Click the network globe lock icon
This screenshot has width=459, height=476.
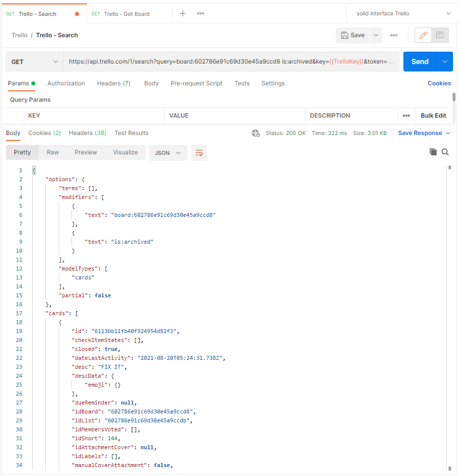256,133
